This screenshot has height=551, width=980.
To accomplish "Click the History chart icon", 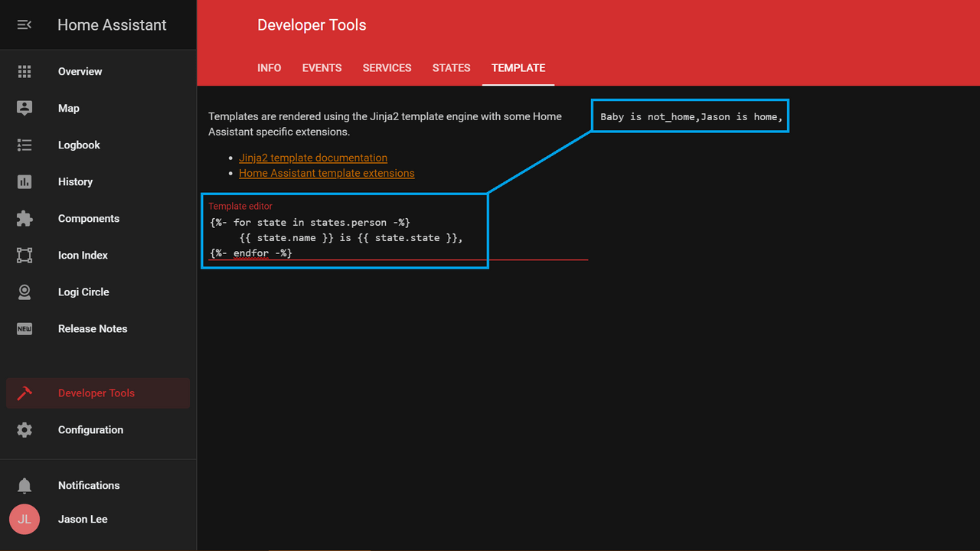I will (24, 181).
